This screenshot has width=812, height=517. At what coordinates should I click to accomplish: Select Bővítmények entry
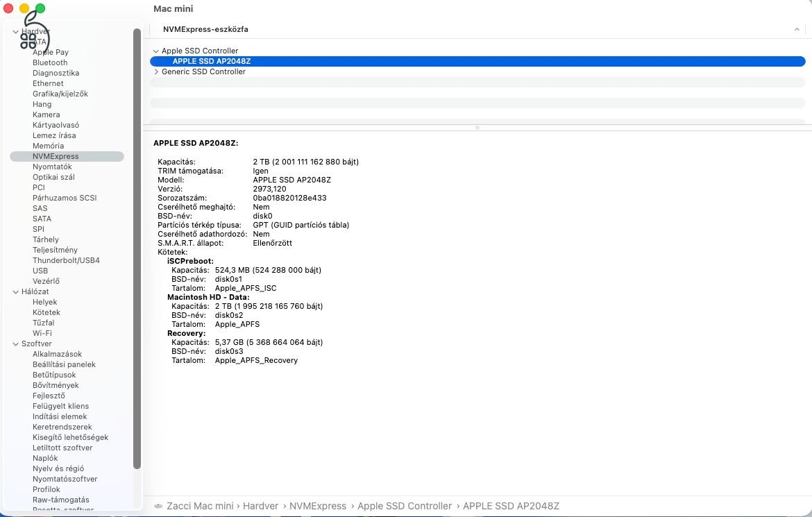click(56, 385)
